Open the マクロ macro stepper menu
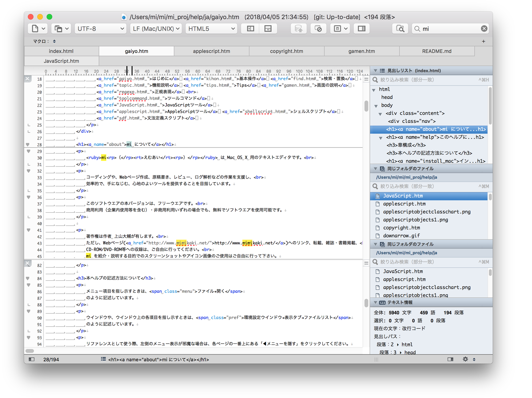The height and width of the screenshot is (398, 532). 54,41
